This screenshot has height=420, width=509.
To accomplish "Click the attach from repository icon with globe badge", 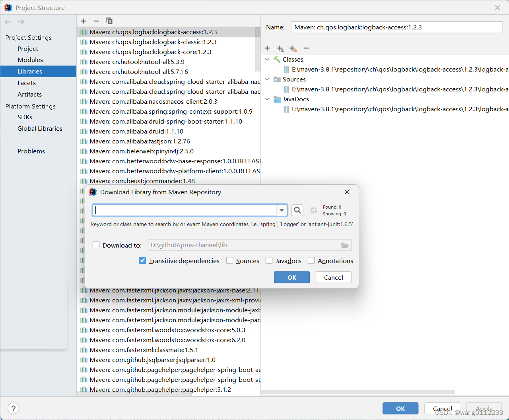I will click(x=280, y=48).
